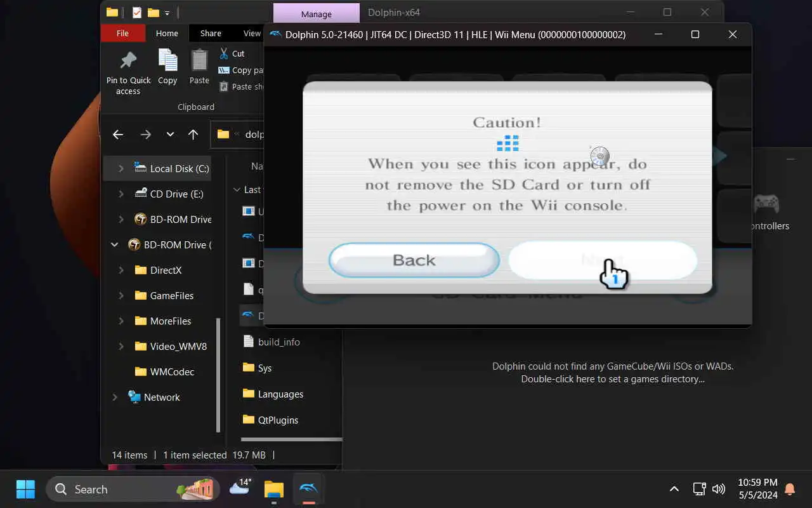Click the set games directory message

(612, 373)
